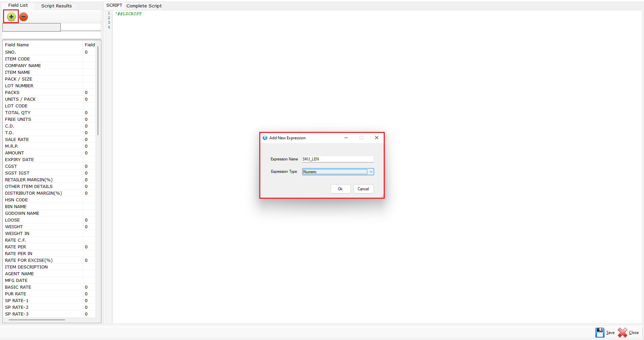
Task: Select the Field List tab
Action: click(x=18, y=5)
